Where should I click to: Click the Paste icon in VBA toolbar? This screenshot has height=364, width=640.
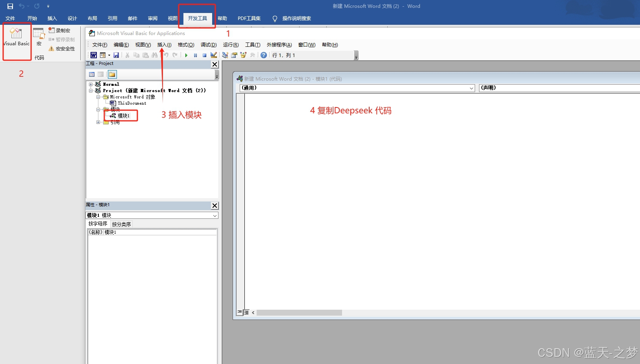tap(145, 55)
